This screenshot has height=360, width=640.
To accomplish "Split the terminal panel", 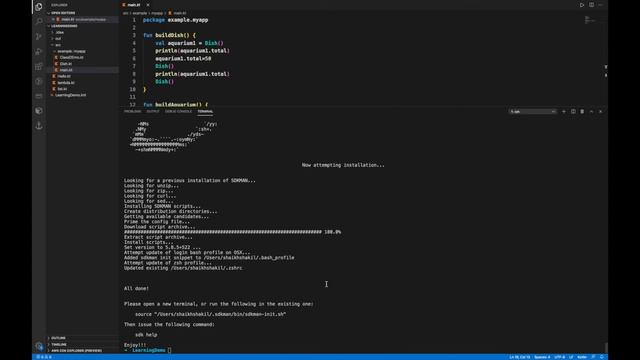I will [x=573, y=111].
